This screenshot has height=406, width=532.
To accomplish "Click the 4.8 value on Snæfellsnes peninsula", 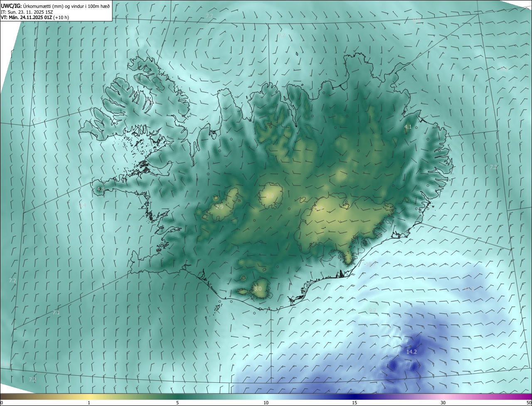I will 100,189.
